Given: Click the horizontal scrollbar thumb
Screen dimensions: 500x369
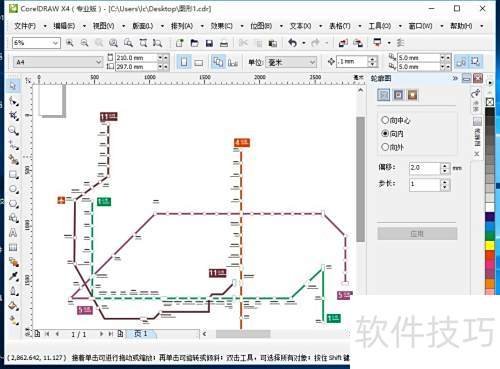Looking at the screenshot, I should click(243, 334).
